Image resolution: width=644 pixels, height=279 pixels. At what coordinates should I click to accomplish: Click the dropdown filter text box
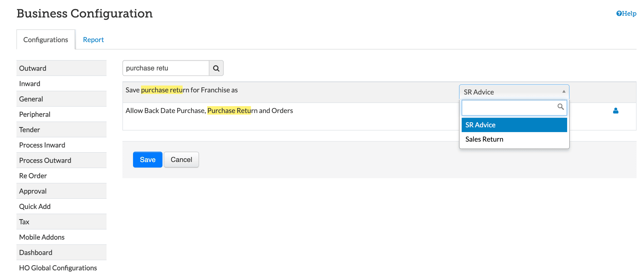point(509,107)
